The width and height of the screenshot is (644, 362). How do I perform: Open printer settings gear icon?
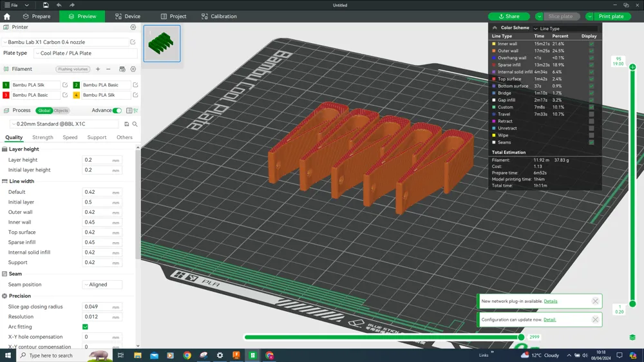point(133,28)
